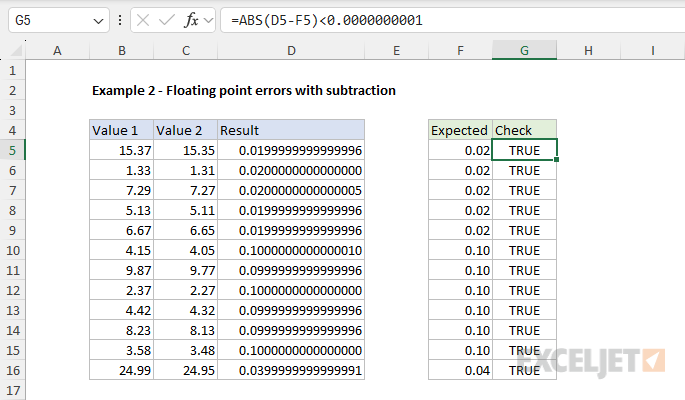This screenshot has height=400, width=685.
Task: Select column G header
Action: [524, 51]
